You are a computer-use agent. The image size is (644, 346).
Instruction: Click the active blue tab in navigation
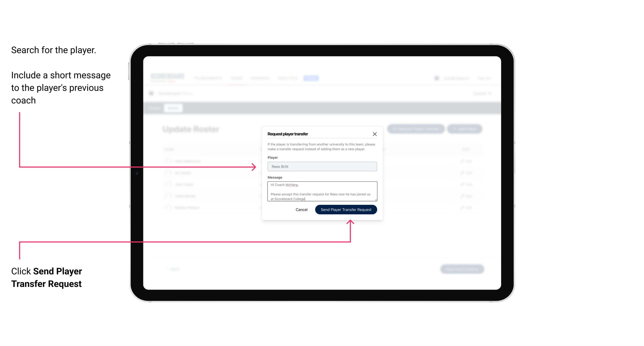click(x=310, y=78)
